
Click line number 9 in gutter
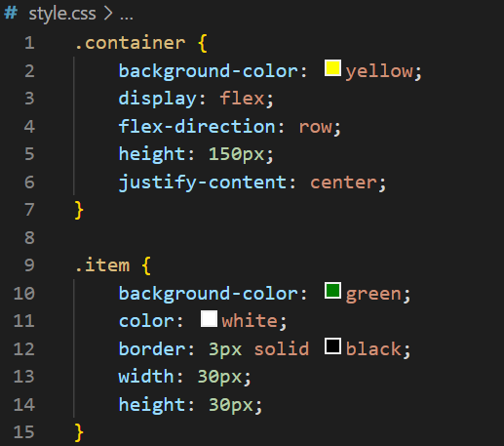point(29,265)
